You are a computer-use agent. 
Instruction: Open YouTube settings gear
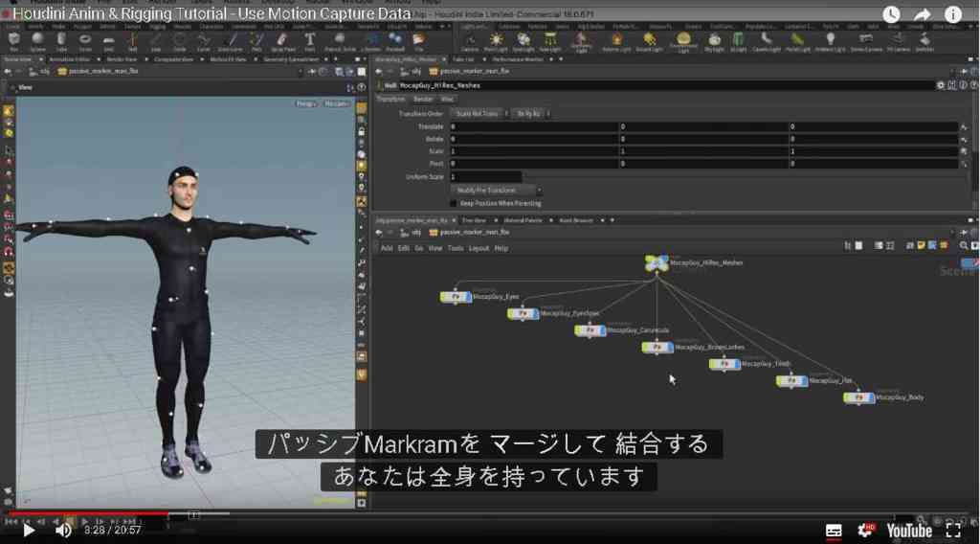click(x=865, y=531)
